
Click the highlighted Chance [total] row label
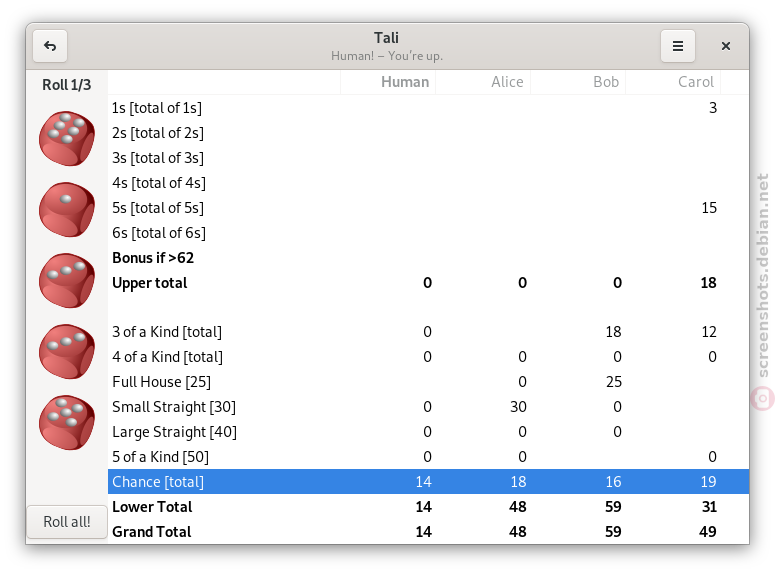click(x=158, y=482)
